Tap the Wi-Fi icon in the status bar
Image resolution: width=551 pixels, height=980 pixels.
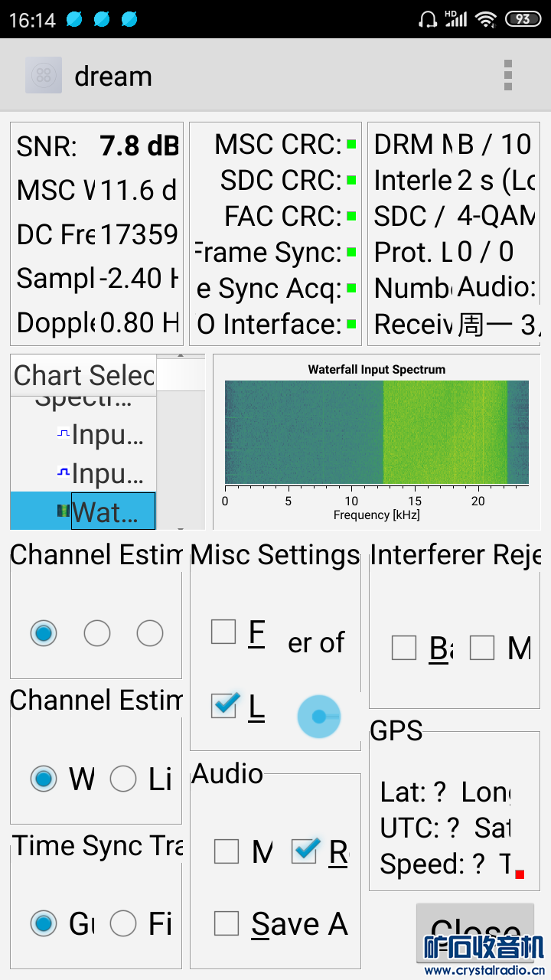pos(485,19)
